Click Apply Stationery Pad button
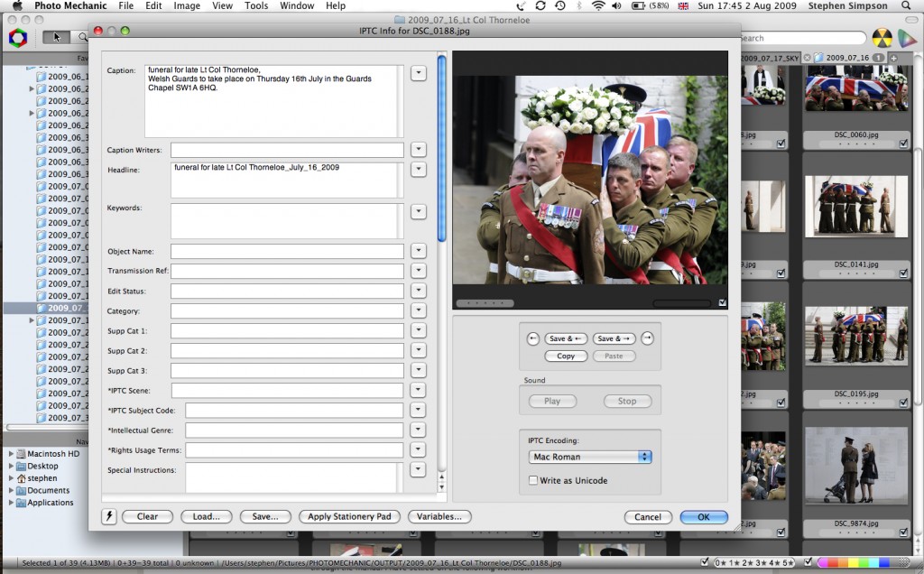This screenshot has width=924, height=574. pos(349,517)
